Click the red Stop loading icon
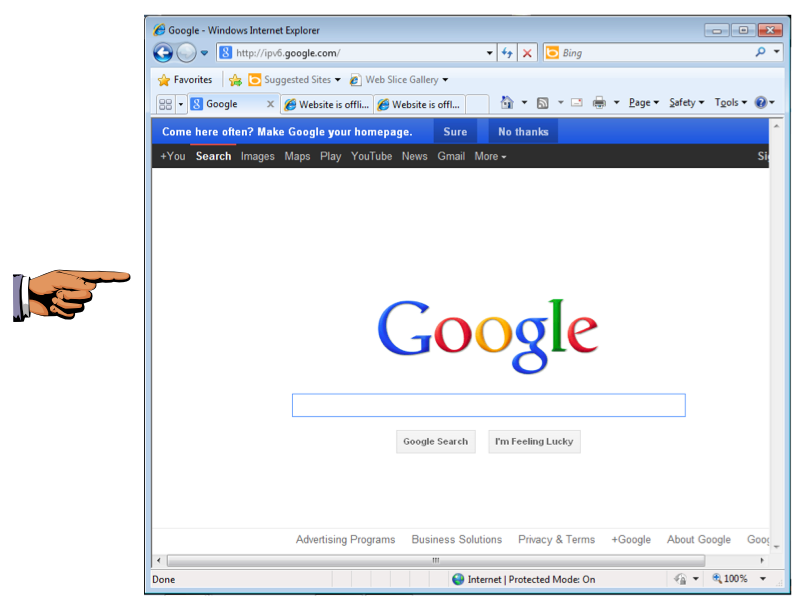The image size is (803, 609). pyautogui.click(x=527, y=53)
